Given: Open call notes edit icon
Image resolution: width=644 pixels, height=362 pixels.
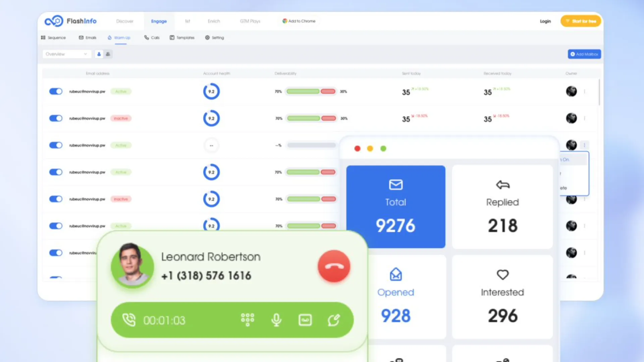Looking at the screenshot, I should pos(334,320).
